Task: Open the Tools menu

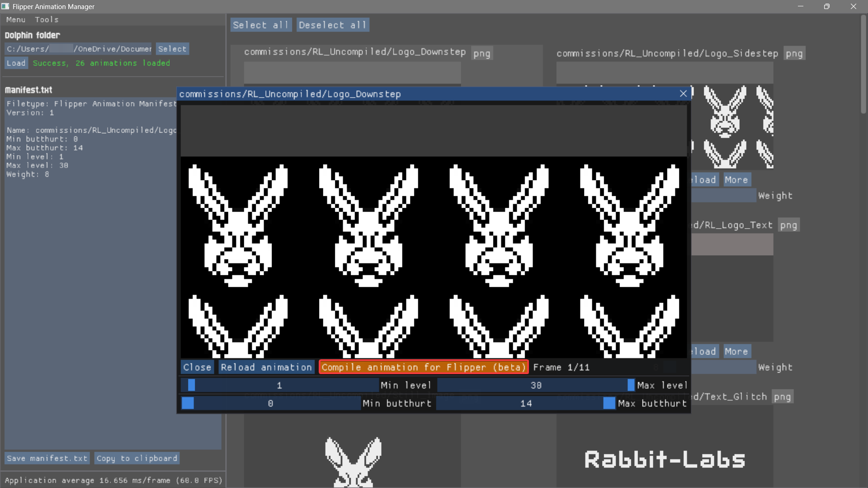Action: coord(47,19)
